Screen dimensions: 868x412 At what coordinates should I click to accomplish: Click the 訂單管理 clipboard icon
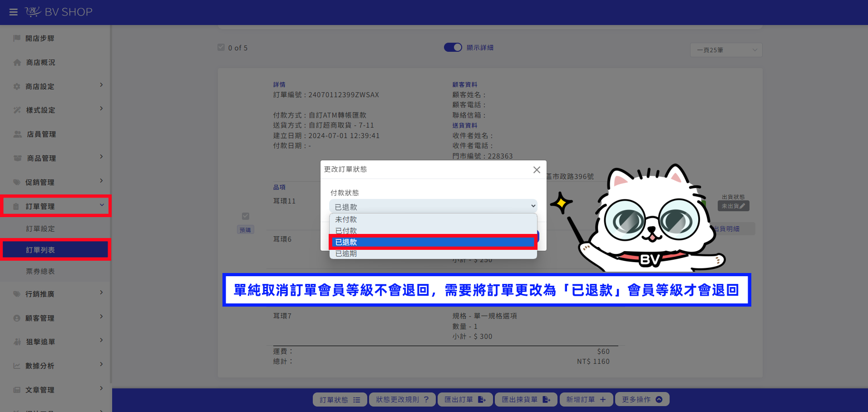16,206
